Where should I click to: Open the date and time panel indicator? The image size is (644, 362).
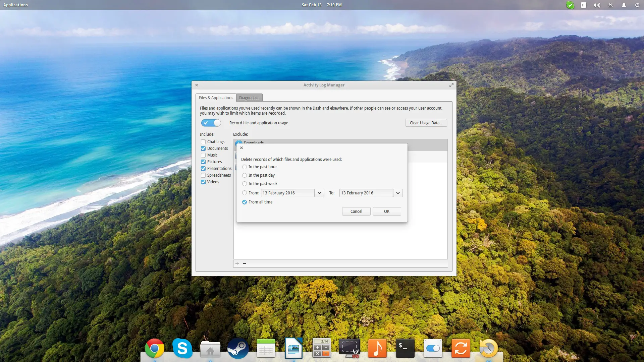pos(322,5)
